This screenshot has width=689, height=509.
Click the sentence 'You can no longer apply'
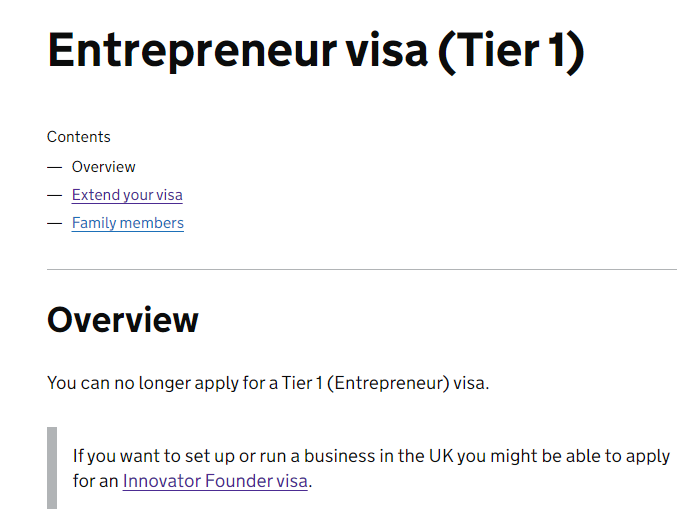[268, 383]
